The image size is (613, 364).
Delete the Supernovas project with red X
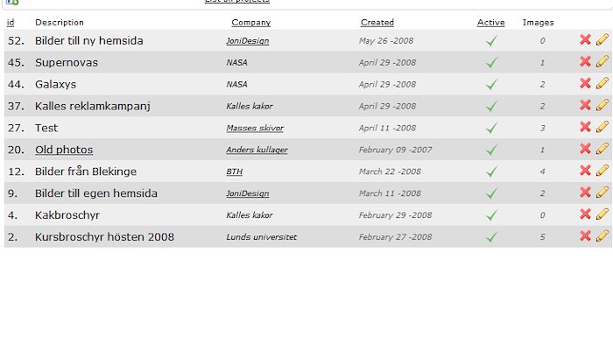tap(585, 61)
